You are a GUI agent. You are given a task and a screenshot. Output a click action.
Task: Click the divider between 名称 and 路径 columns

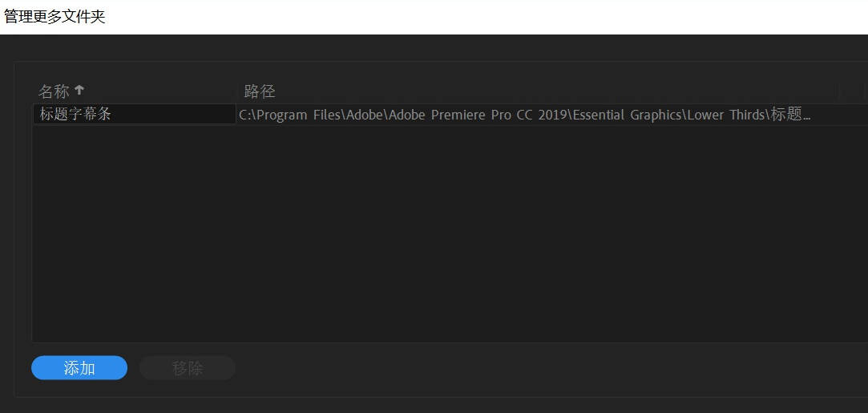239,91
